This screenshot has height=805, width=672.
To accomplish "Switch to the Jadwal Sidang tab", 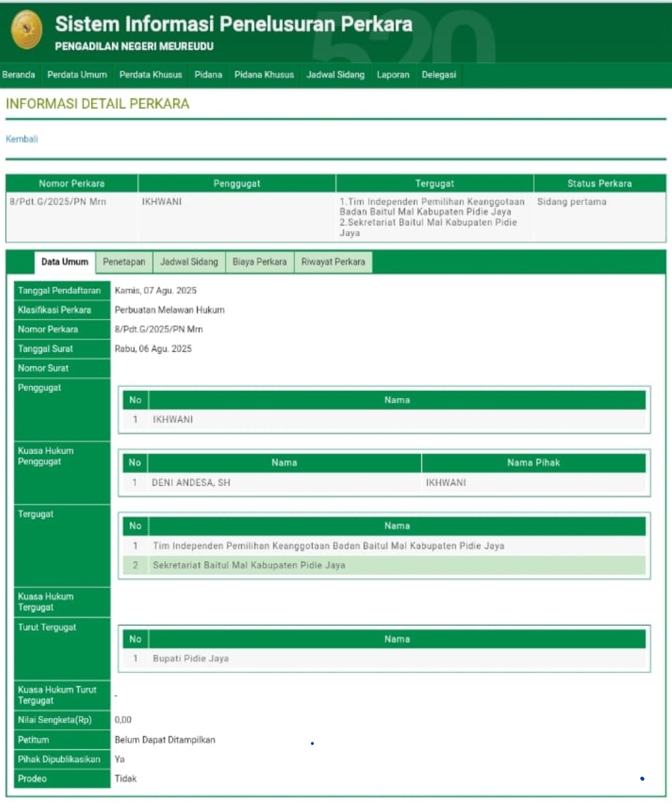I will coord(190,262).
